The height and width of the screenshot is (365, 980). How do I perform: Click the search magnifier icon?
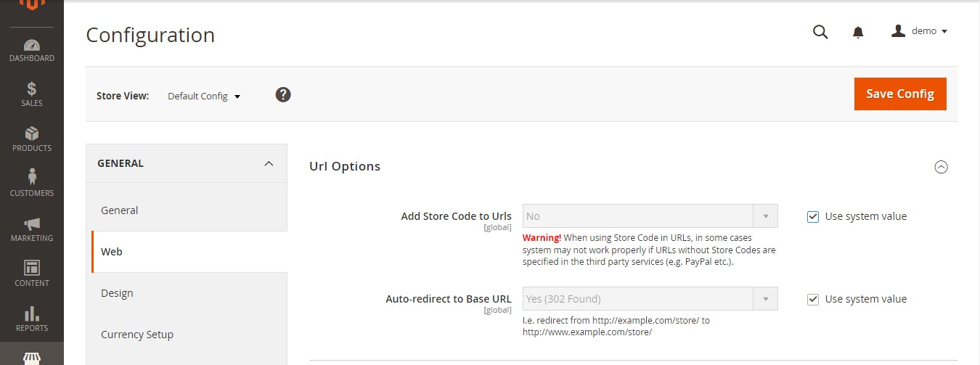pos(820,32)
